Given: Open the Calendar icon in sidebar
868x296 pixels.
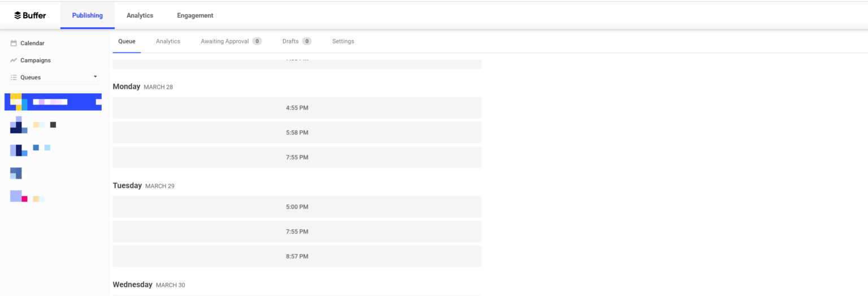Looking at the screenshot, I should [x=14, y=43].
